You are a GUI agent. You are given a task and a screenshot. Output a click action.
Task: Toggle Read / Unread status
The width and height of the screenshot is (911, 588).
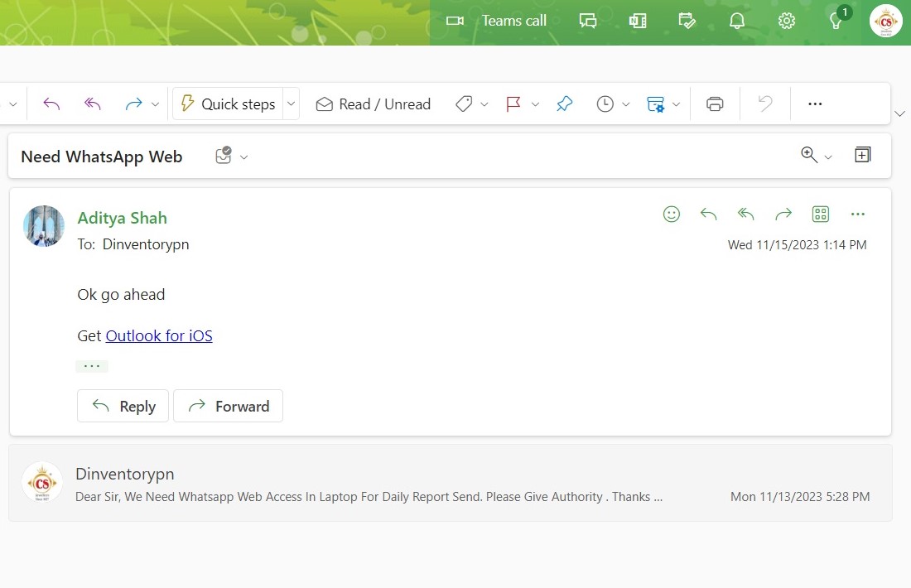(x=373, y=104)
